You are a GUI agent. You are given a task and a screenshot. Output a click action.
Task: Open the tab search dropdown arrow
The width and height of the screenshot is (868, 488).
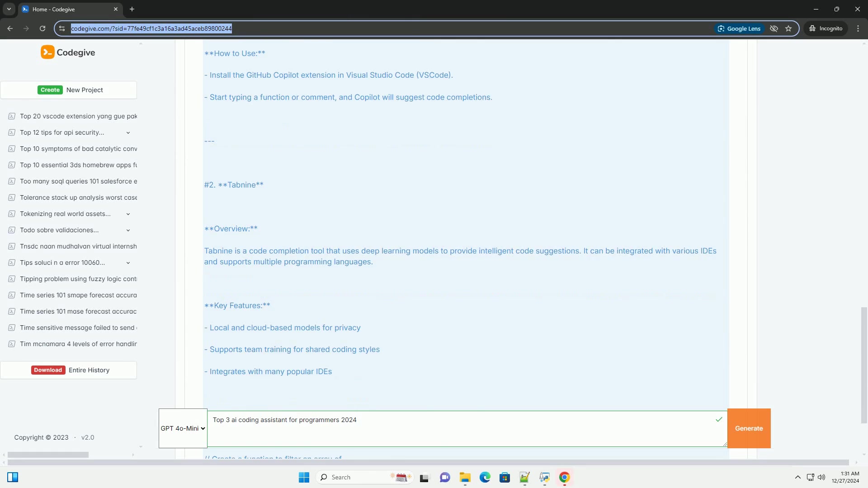coord(9,9)
